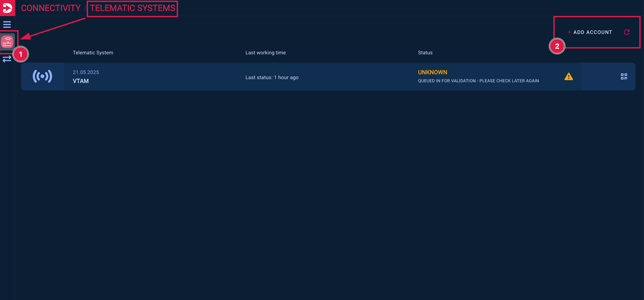Click the Add Account button
Image resolution: width=644 pixels, height=300 pixels.
[592, 32]
